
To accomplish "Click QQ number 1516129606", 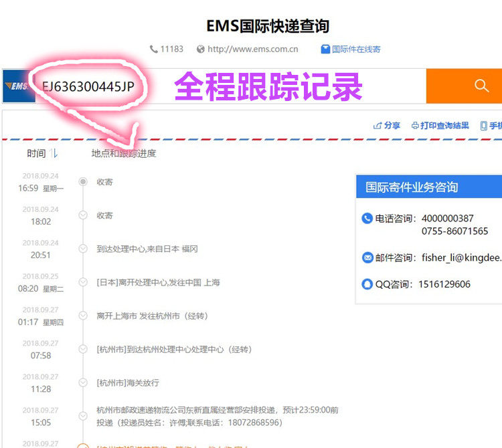I will [x=444, y=284].
